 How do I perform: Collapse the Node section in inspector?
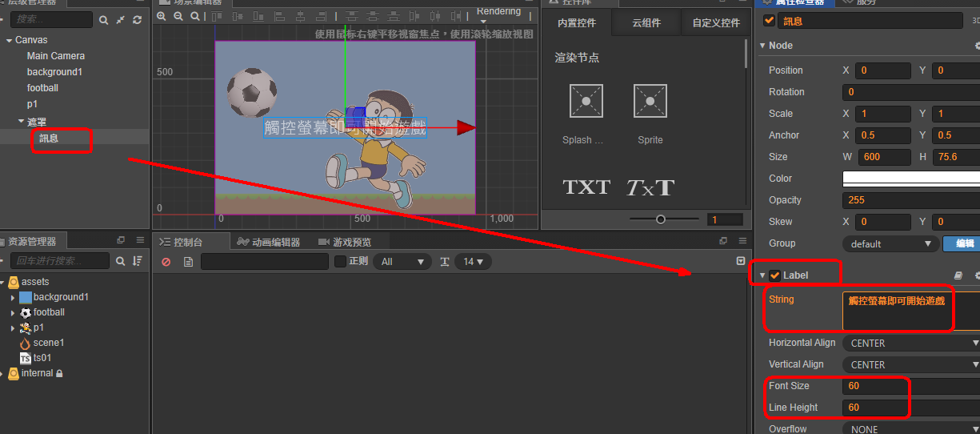[x=762, y=46]
